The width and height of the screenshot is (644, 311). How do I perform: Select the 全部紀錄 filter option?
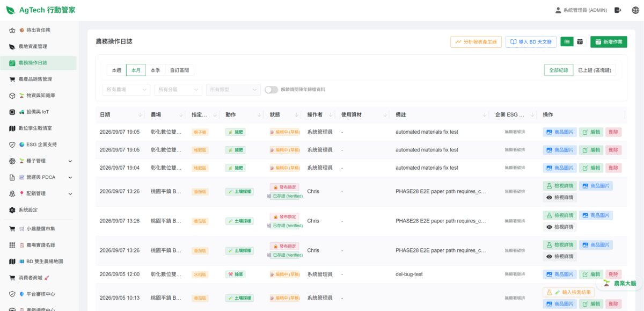558,70
